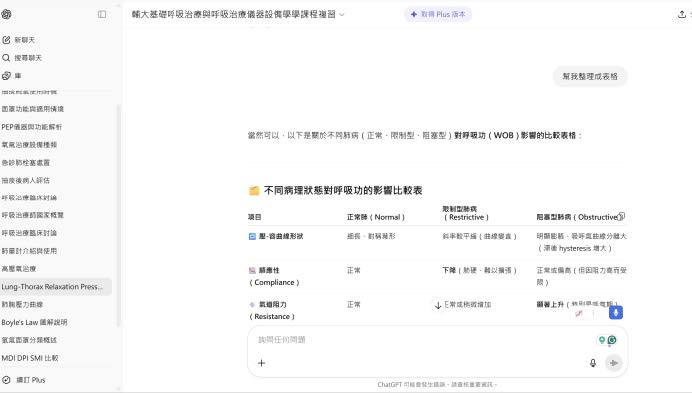Click the blue microphone extension button
692x393 pixels.
pos(616,313)
